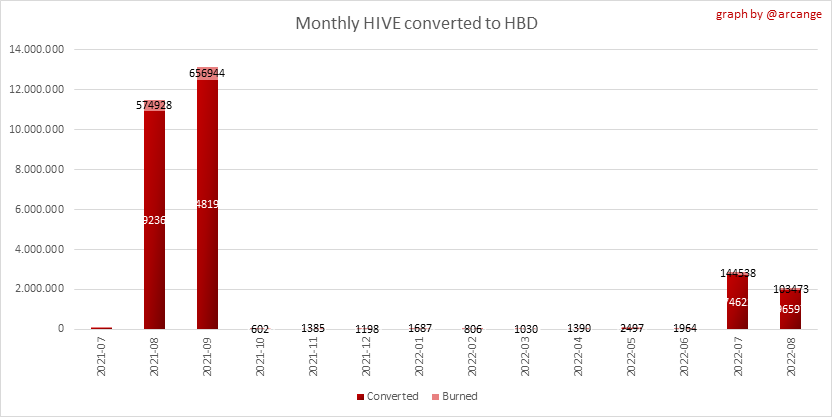Image resolution: width=832 pixels, height=417 pixels.
Task: Click the x-axis label 2022-08
Action: point(791,357)
